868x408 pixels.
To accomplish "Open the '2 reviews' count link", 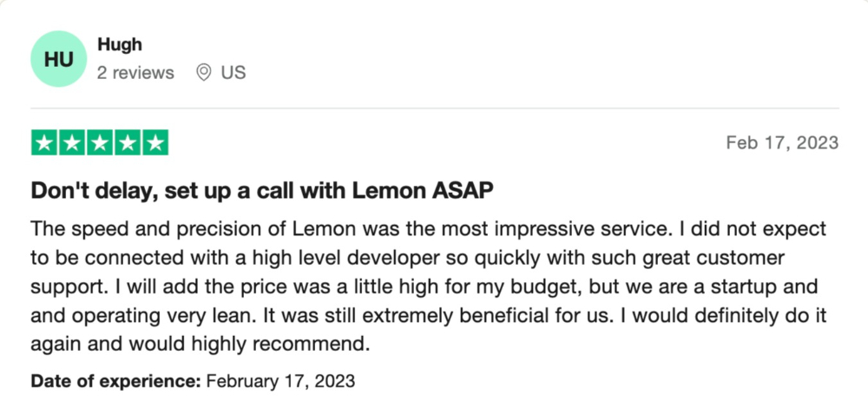I will point(135,73).
